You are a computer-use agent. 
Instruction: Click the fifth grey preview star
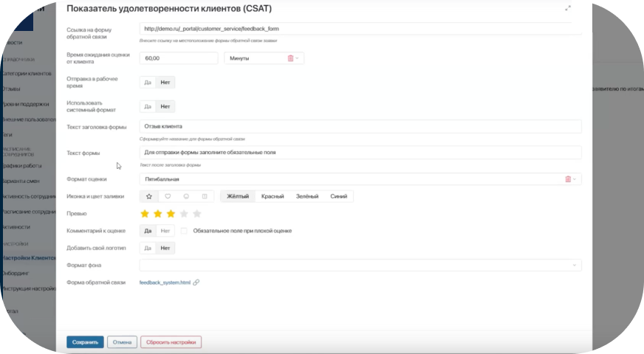(197, 214)
